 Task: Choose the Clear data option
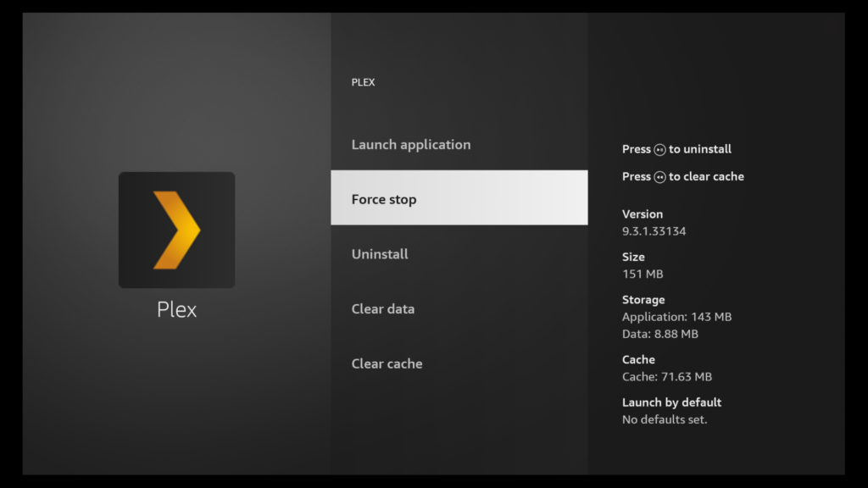click(x=383, y=309)
